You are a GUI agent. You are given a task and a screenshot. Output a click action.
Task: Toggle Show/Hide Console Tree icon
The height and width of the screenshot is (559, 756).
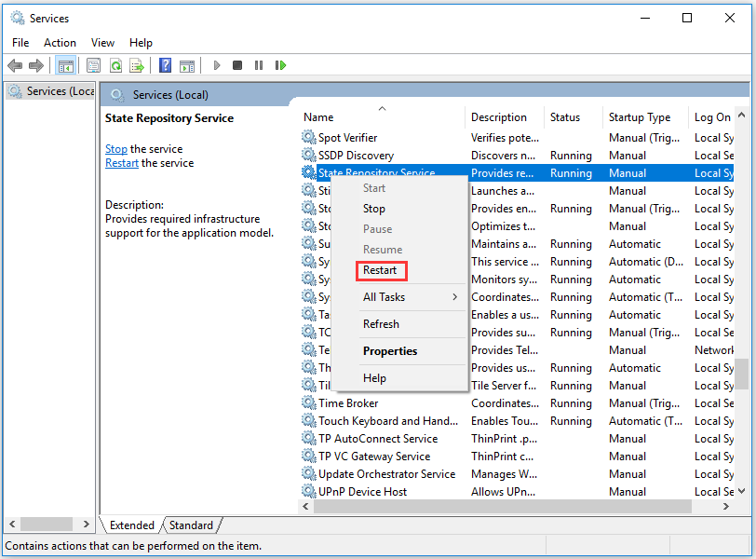pos(65,65)
